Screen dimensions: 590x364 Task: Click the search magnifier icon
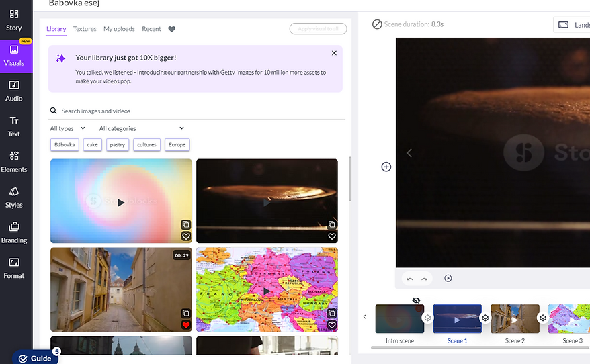coord(54,111)
